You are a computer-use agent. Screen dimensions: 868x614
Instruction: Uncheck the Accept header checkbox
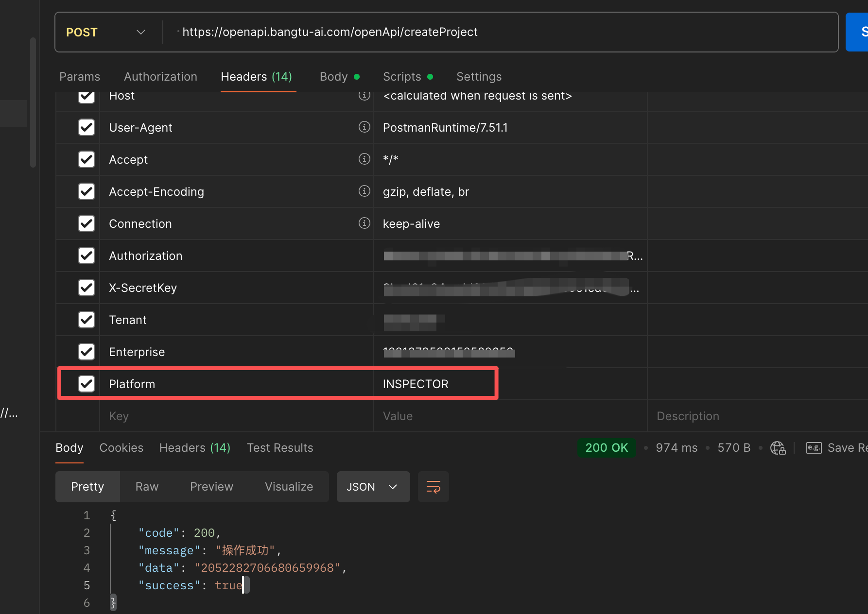tap(87, 159)
